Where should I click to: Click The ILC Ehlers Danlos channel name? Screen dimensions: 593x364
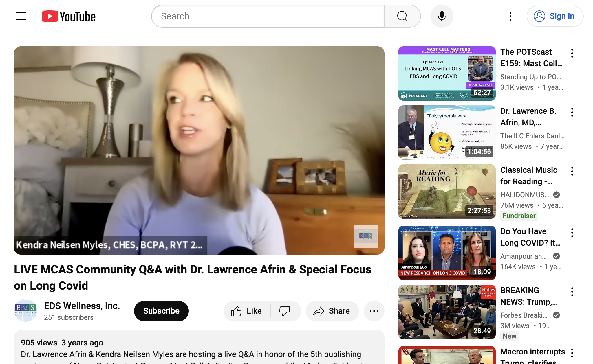click(532, 136)
